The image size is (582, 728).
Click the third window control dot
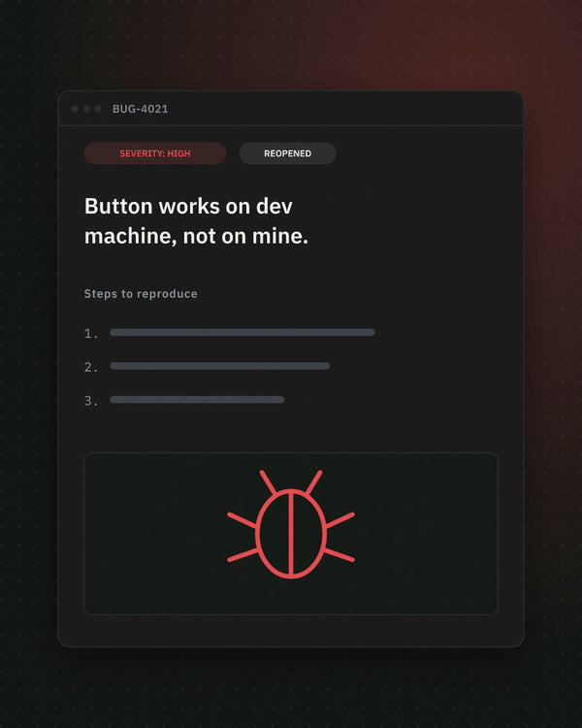point(98,109)
